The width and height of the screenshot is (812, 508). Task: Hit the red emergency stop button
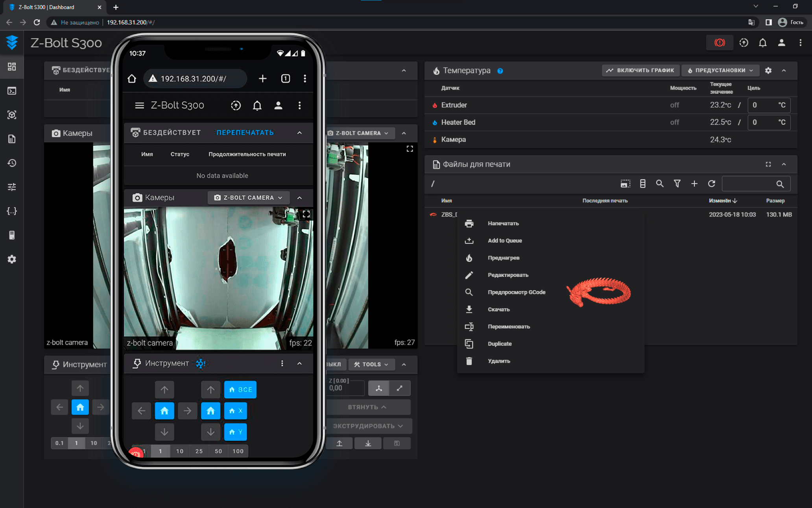[x=720, y=43]
